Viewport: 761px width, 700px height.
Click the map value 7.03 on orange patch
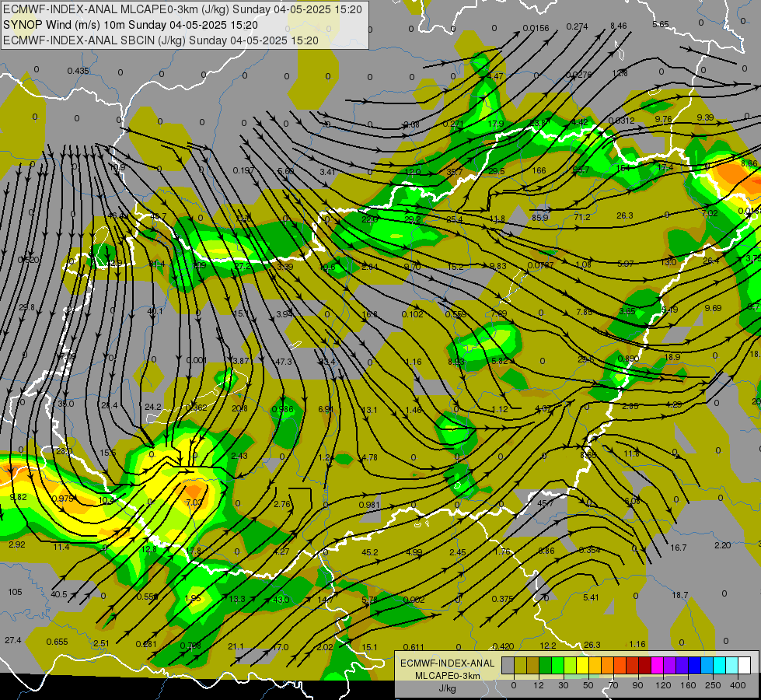tap(194, 502)
